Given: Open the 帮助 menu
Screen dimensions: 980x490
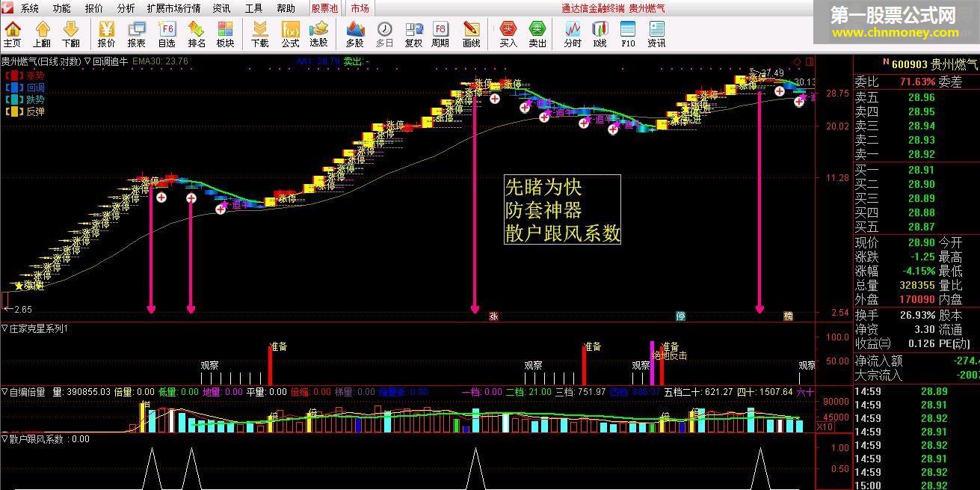Looking at the screenshot, I should (x=286, y=8).
